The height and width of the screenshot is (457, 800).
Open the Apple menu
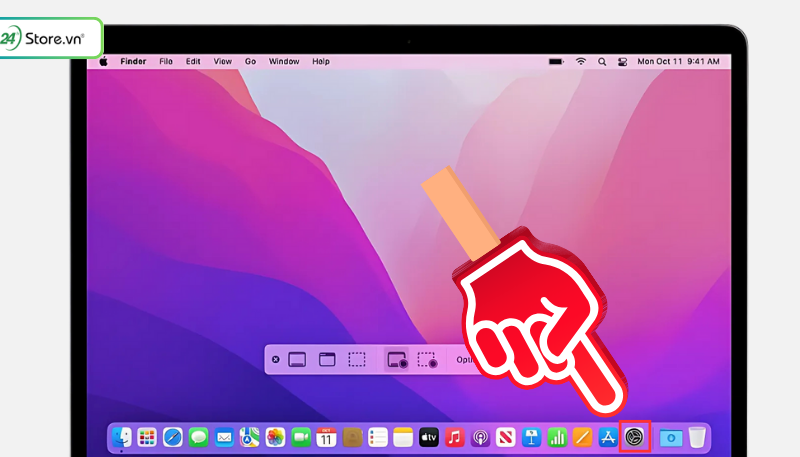pyautogui.click(x=104, y=61)
